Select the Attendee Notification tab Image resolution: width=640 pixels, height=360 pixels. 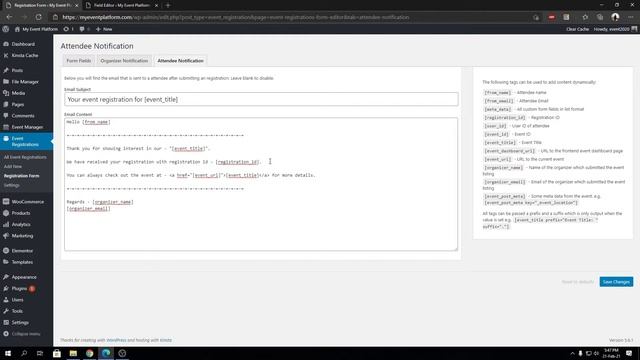point(180,61)
